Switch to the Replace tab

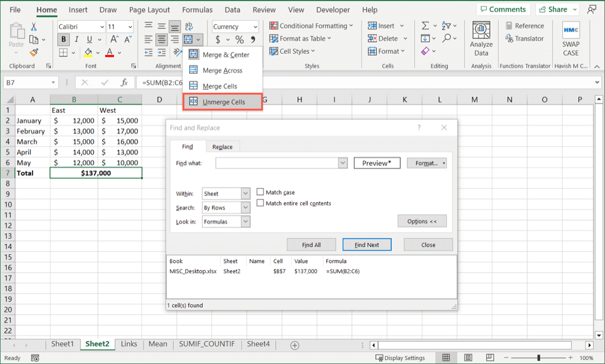coord(222,147)
